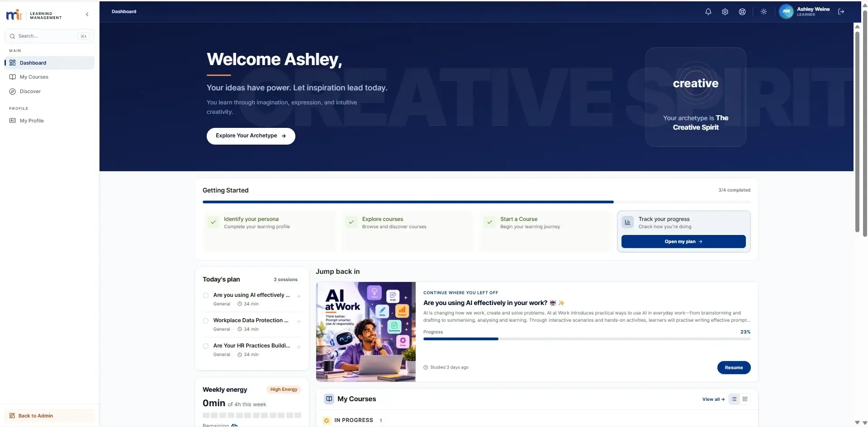The image size is (868, 427).
Task: Click the My Courses book icon
Action: tap(329, 399)
